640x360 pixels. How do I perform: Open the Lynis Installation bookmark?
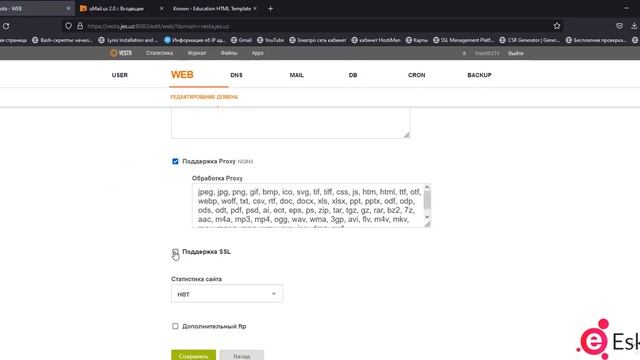click(x=129, y=40)
